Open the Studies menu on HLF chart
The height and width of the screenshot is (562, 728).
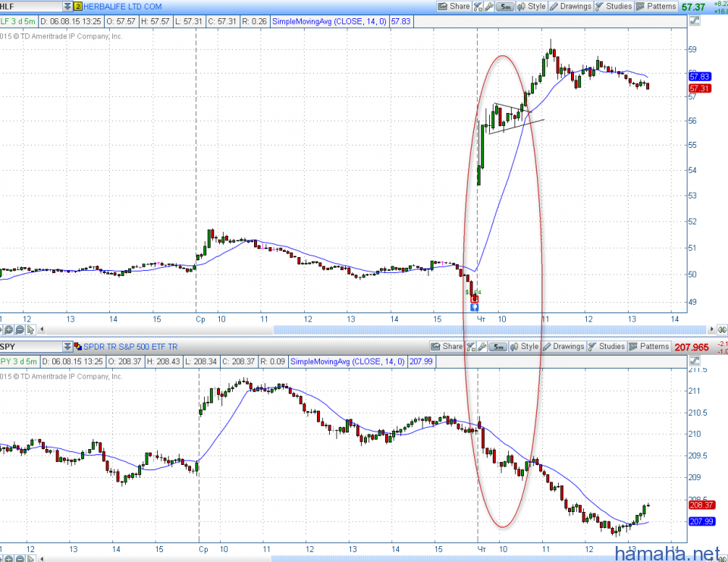pyautogui.click(x=613, y=7)
